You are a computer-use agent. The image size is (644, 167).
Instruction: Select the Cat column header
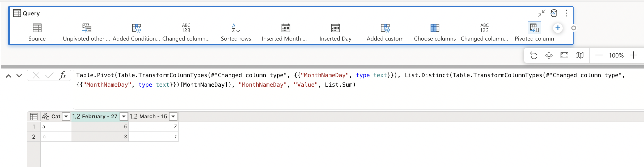[x=56, y=116]
